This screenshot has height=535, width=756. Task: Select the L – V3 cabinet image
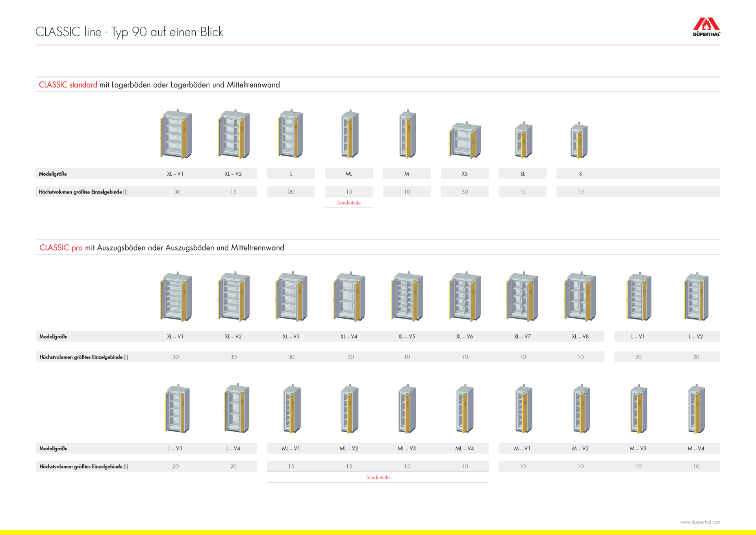click(177, 409)
